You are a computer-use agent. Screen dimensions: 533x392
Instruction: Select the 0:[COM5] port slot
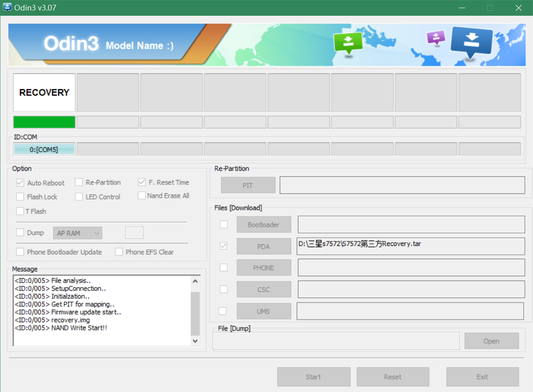pos(44,149)
